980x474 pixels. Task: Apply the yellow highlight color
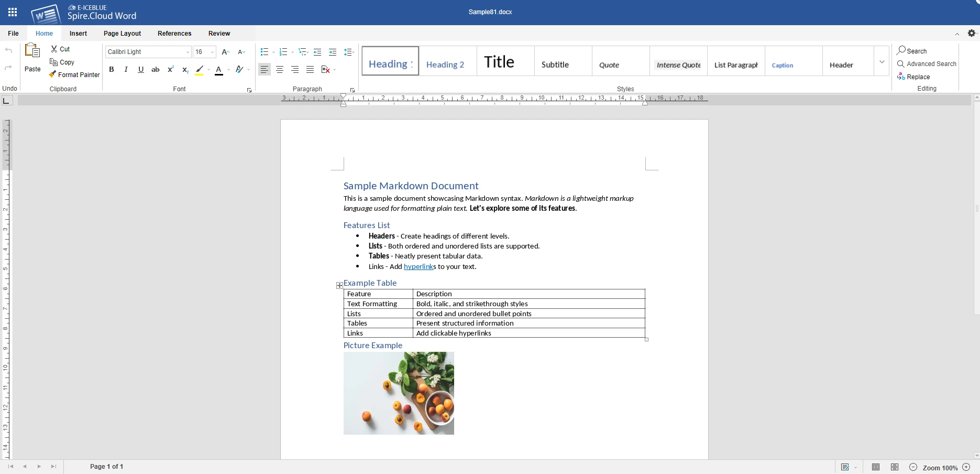pyautogui.click(x=199, y=69)
